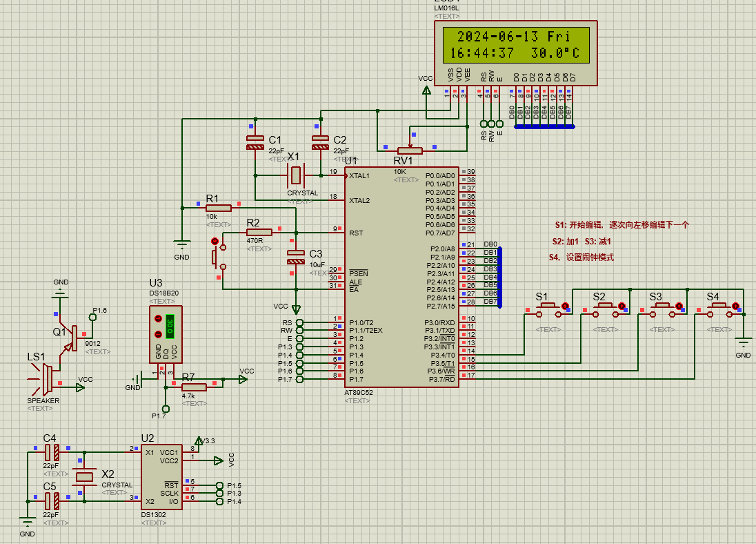Push the S2 button to add one
The height and width of the screenshot is (544, 756).
tap(605, 310)
